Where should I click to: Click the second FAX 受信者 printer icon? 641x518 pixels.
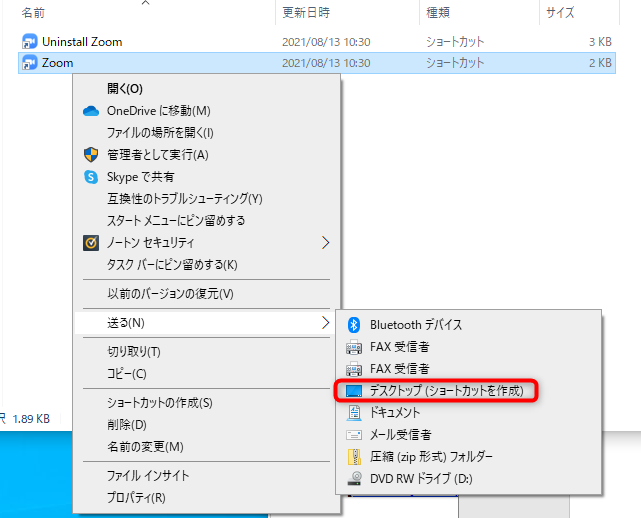[x=354, y=369]
